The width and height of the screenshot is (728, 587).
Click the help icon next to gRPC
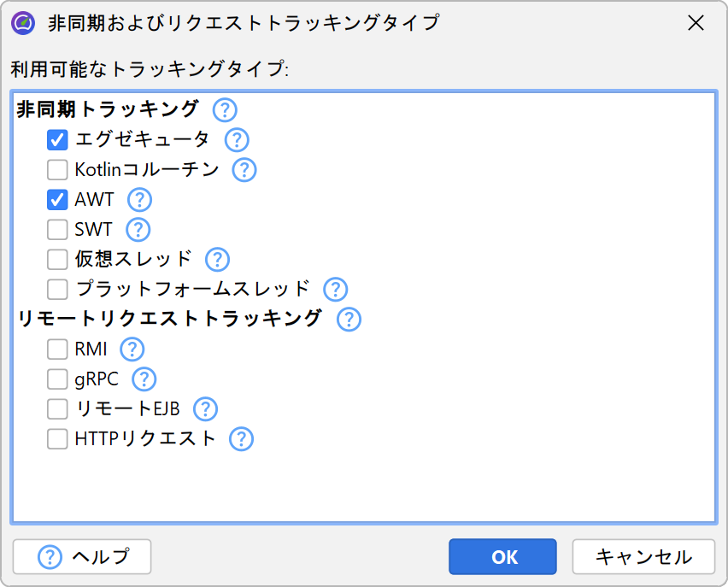tap(144, 379)
